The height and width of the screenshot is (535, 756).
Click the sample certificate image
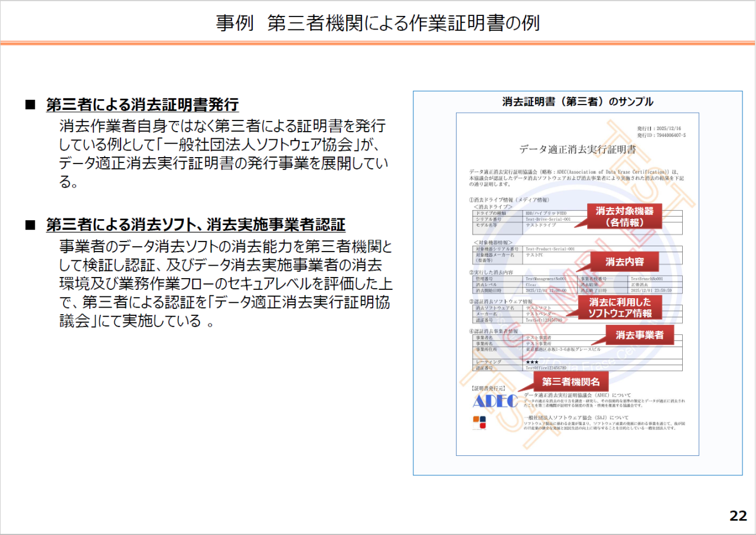[578, 284]
